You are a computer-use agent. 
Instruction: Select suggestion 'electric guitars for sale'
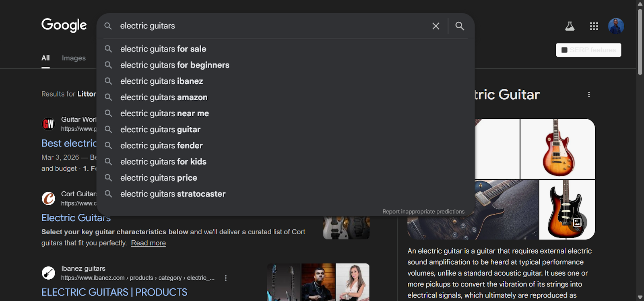pos(285,49)
